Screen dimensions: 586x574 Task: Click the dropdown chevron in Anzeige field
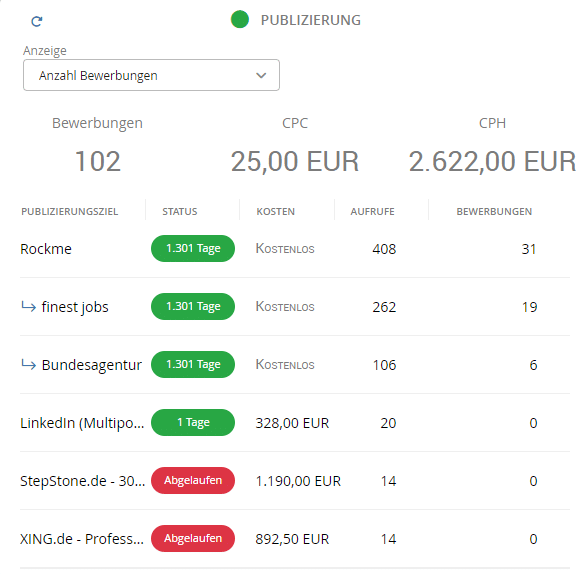261,75
